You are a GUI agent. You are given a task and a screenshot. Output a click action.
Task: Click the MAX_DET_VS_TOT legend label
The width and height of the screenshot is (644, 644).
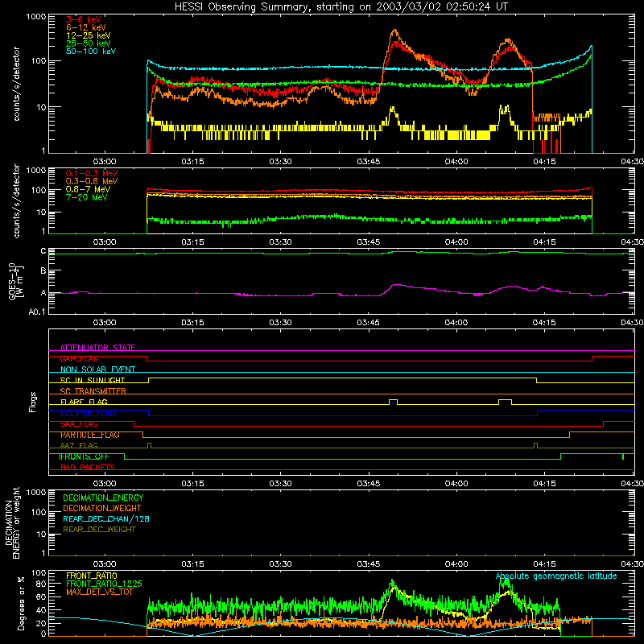tap(99, 592)
